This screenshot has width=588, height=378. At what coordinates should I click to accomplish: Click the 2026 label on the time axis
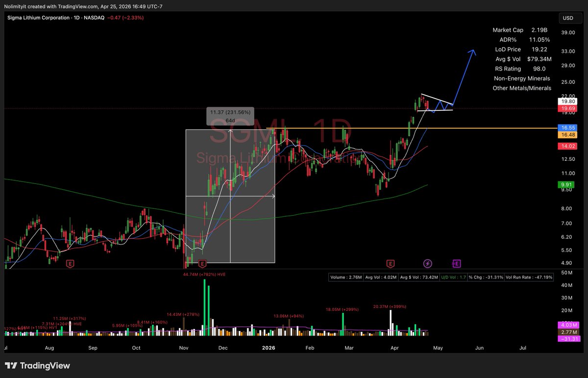(x=269, y=348)
